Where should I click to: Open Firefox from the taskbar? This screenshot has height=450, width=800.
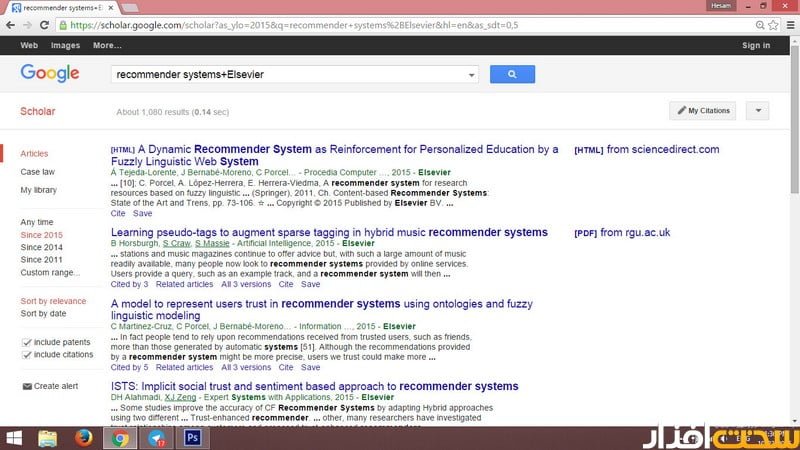point(83,437)
